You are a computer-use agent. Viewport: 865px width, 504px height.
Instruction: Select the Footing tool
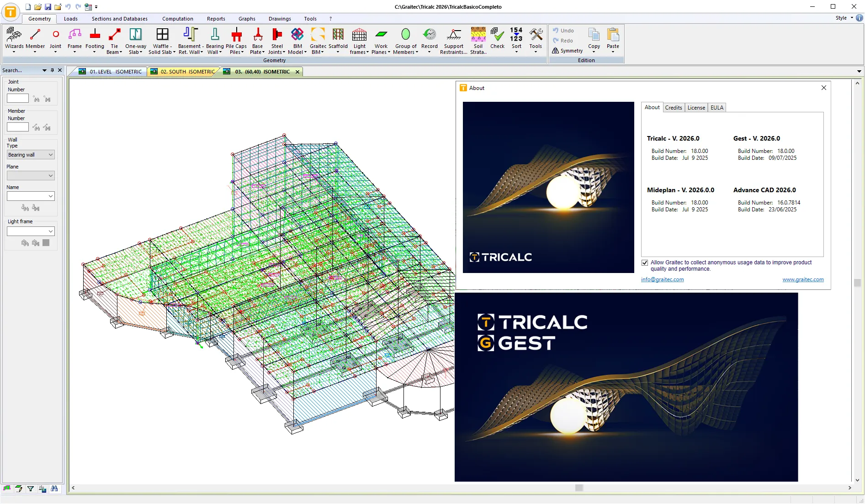95,40
